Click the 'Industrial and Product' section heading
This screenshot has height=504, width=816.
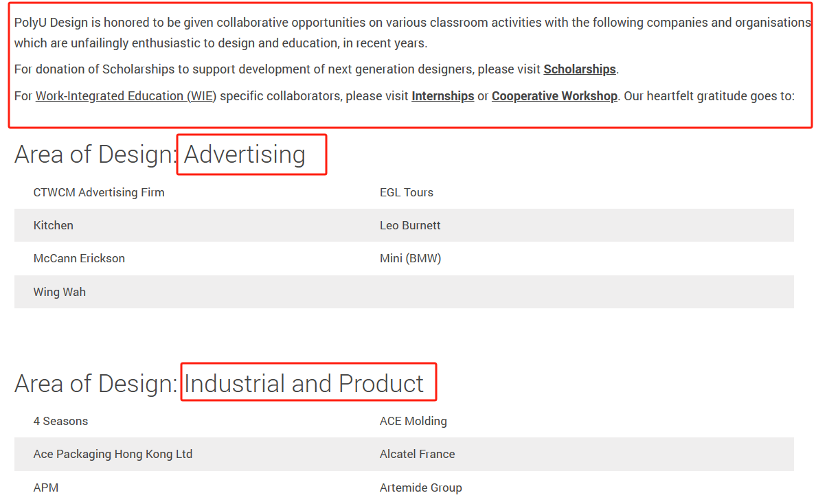(x=304, y=384)
